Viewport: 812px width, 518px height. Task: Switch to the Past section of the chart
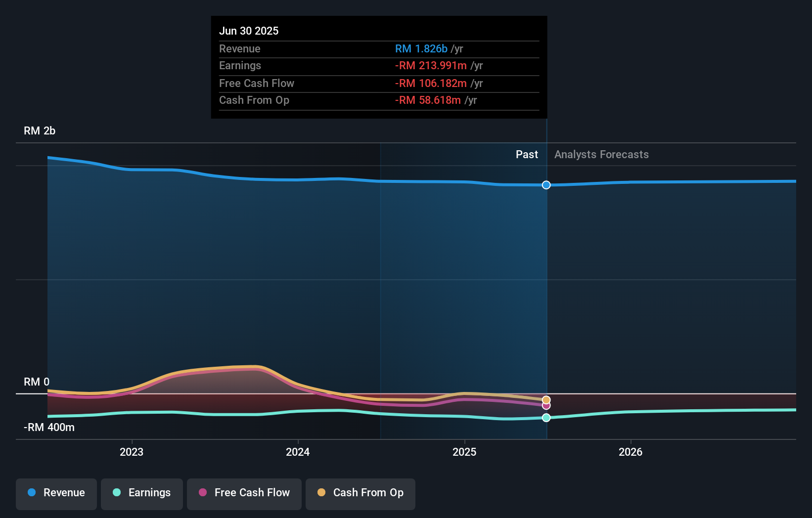[526, 154]
